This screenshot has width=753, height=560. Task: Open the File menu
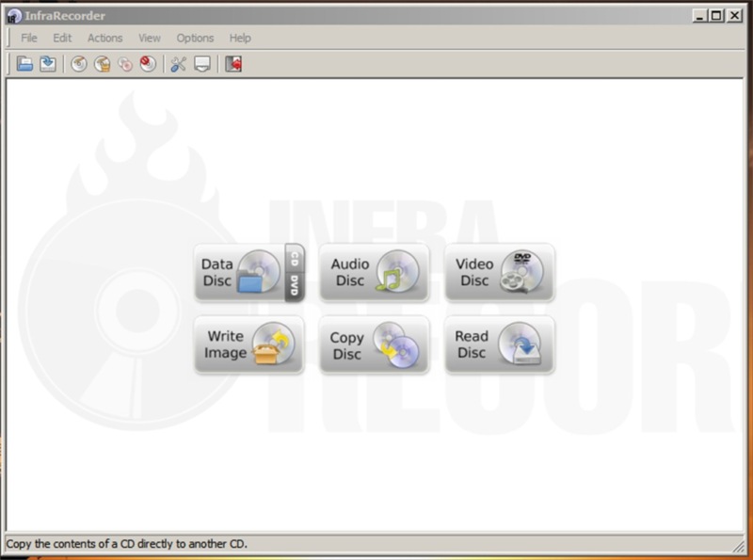29,38
